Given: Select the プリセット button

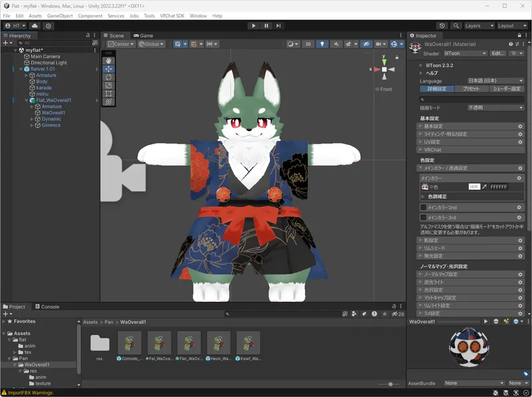Looking at the screenshot, I should [471, 89].
